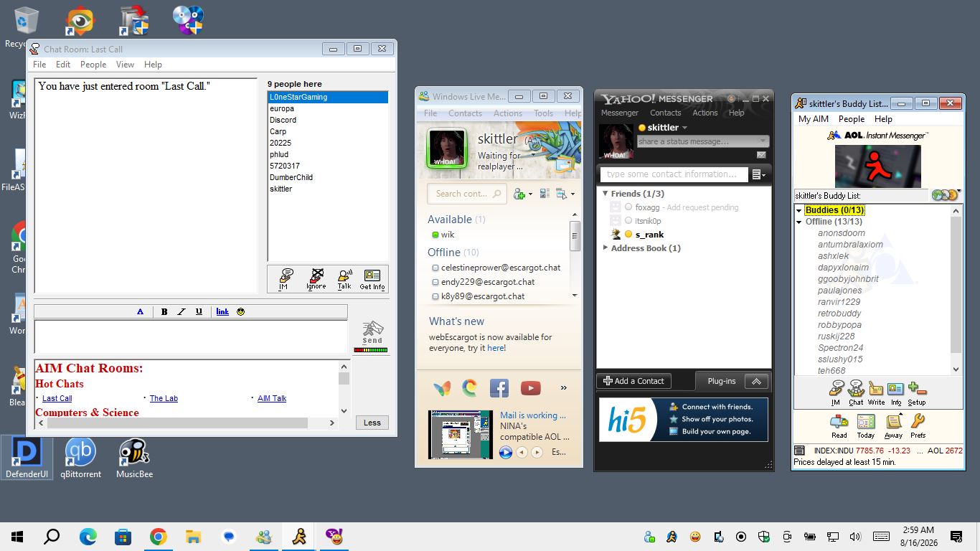This screenshot has width=980, height=551.
Task: Select s_rank in the Yahoo Friends list
Action: [650, 235]
